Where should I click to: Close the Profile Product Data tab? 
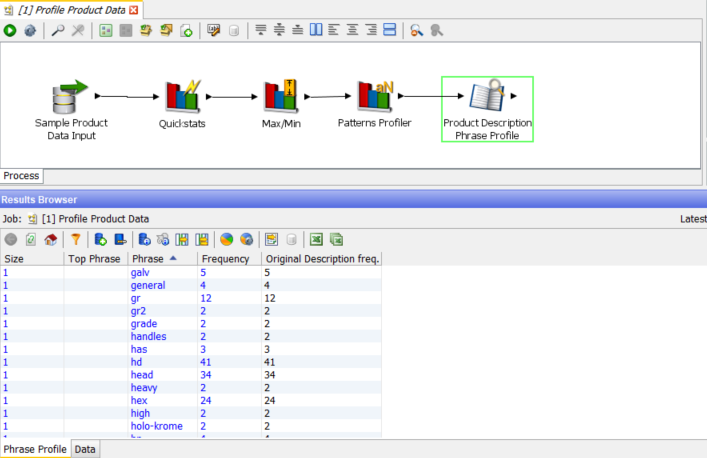coord(134,9)
